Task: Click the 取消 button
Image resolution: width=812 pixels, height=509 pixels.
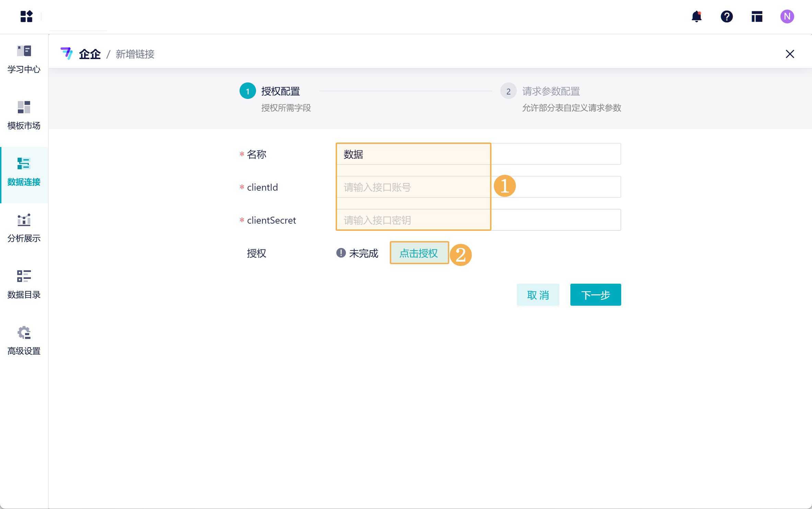Action: [538, 295]
